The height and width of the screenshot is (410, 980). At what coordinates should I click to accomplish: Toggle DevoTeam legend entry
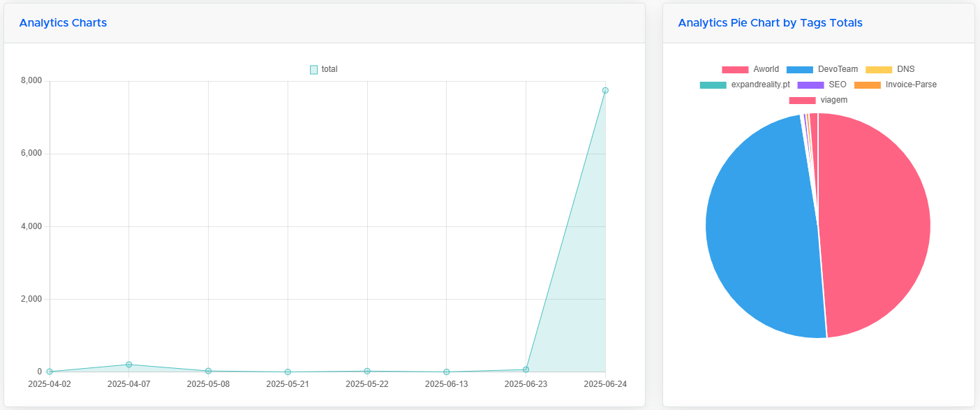pos(822,69)
